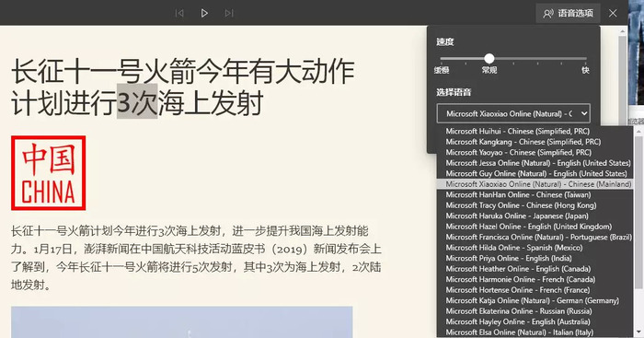Open the 选择语音 voice dropdown
This screenshot has width=644, height=338.
[x=513, y=113]
